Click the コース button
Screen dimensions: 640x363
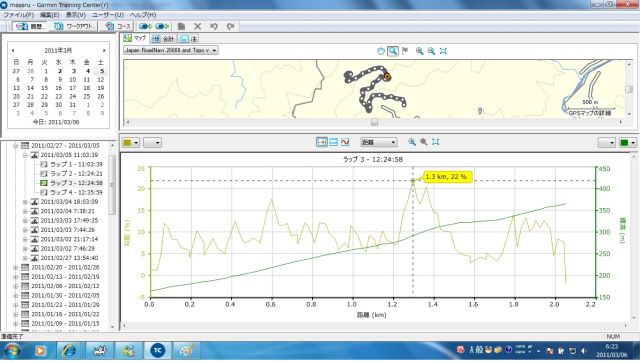pyautogui.click(x=118, y=26)
